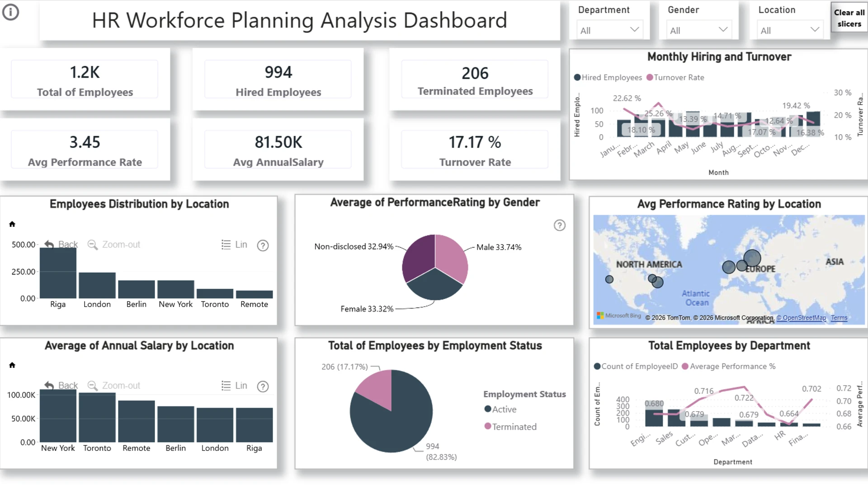Open the Location slicer dropdown

click(790, 30)
